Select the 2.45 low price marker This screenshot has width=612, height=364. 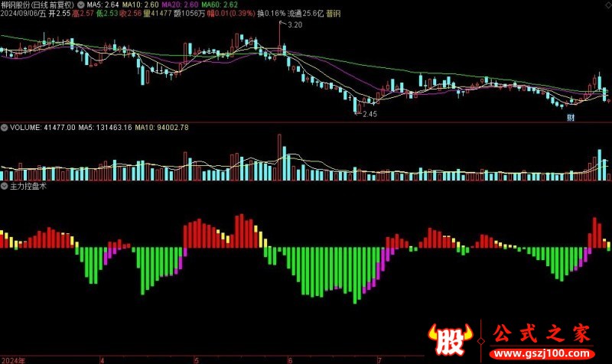[x=369, y=114]
